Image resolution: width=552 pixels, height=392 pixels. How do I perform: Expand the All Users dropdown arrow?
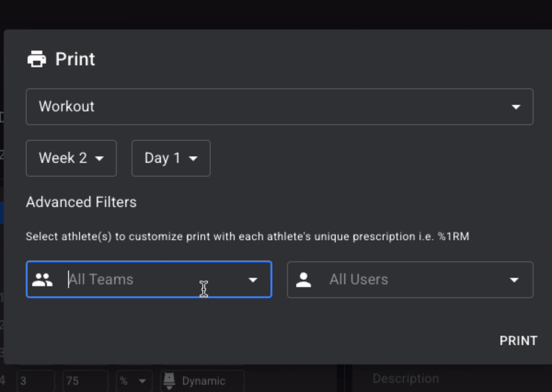tap(514, 280)
